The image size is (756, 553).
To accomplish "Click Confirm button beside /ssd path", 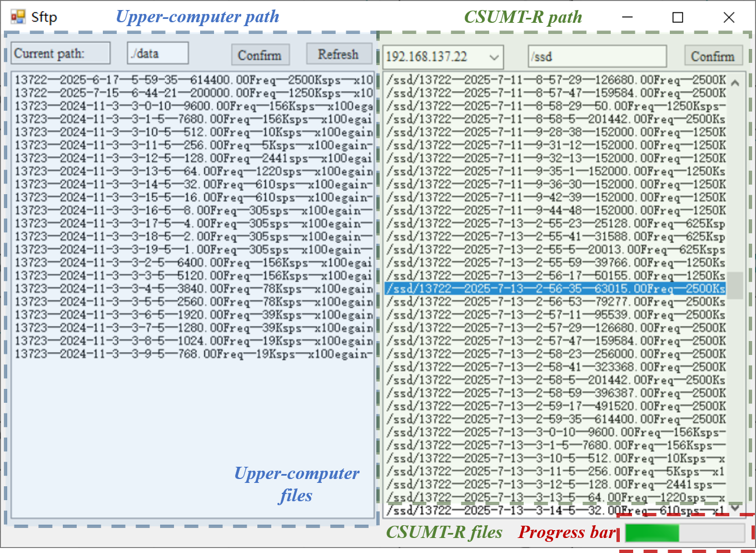I will pos(712,56).
